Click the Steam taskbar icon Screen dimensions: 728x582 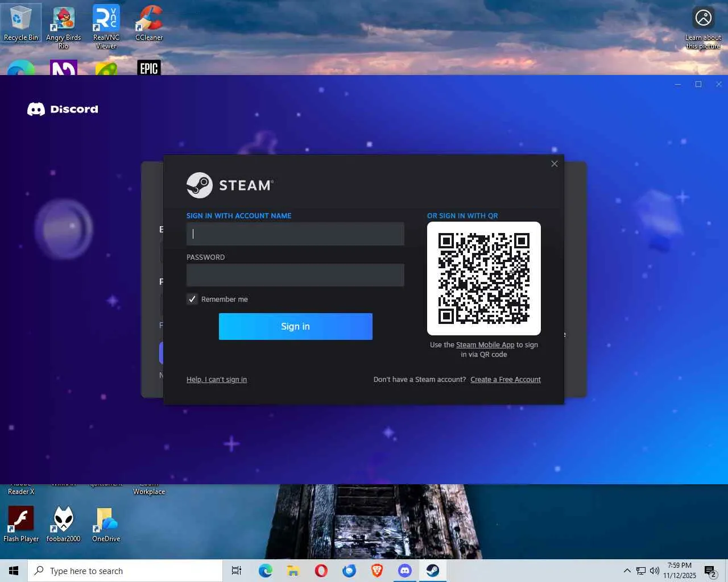pos(433,571)
